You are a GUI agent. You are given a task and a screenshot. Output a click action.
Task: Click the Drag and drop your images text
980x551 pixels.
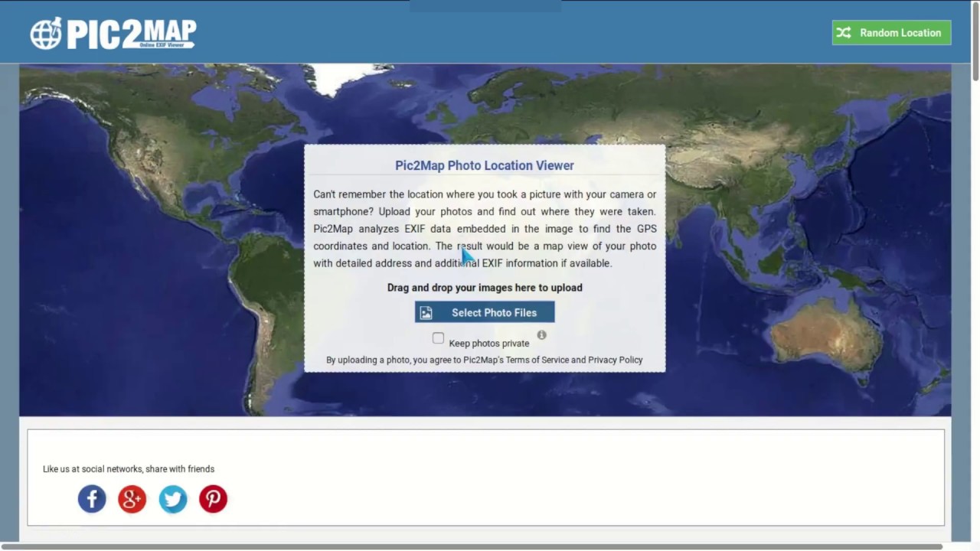pos(485,288)
